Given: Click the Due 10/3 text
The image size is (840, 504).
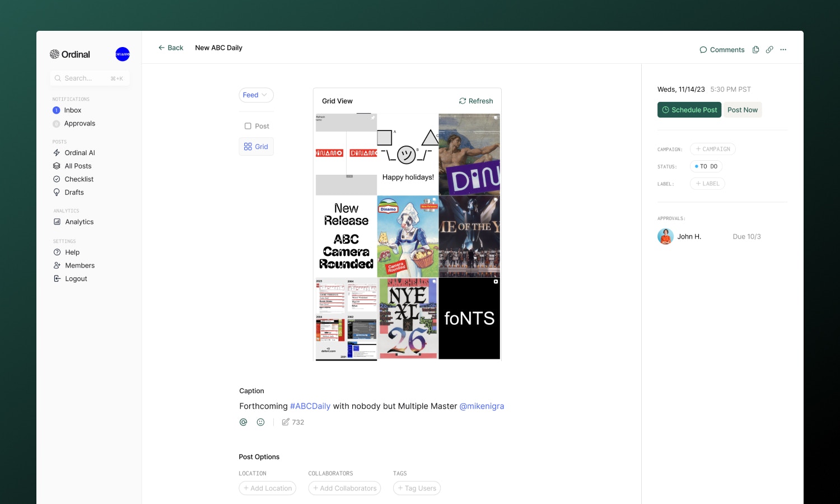Looking at the screenshot, I should tap(746, 237).
